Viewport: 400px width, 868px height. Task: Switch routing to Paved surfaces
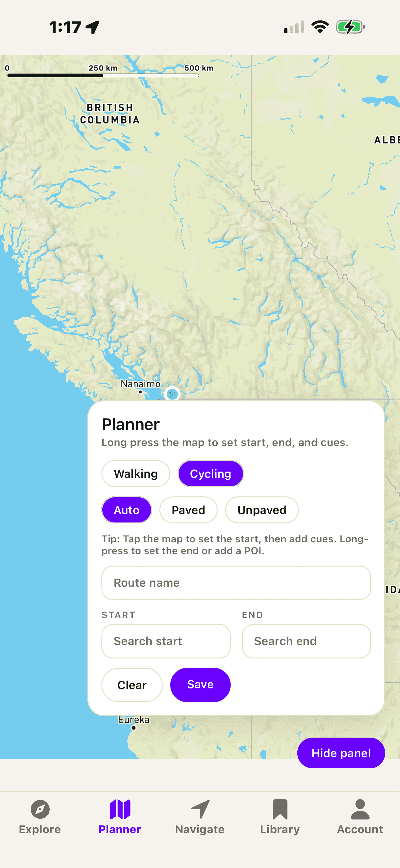tap(188, 510)
